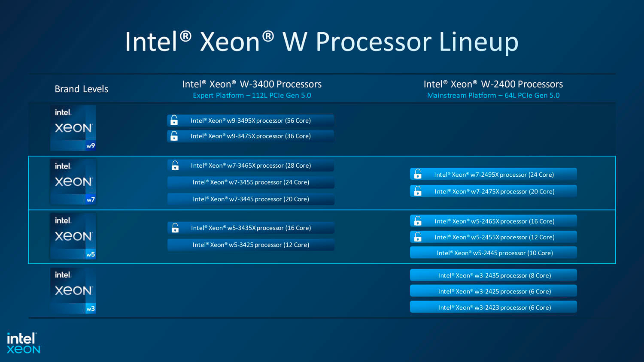Select the w3-2423 processor (6 Core) bar
The height and width of the screenshot is (362, 644).
[494, 307]
